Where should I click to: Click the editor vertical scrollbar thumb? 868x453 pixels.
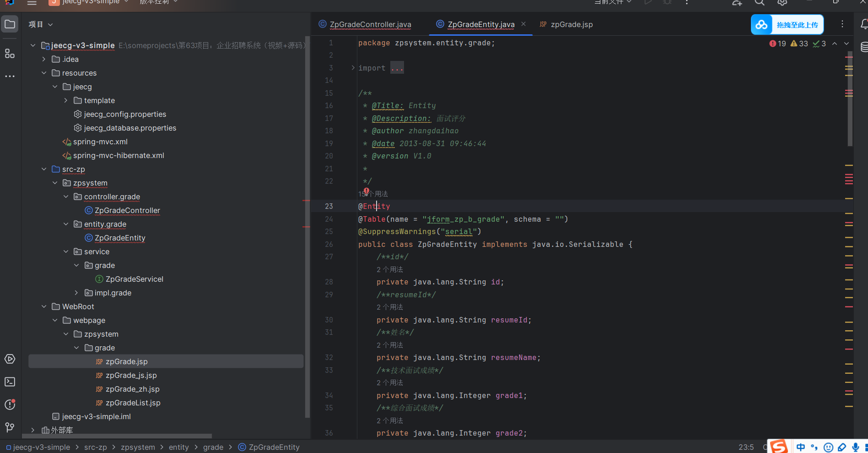coord(850,98)
